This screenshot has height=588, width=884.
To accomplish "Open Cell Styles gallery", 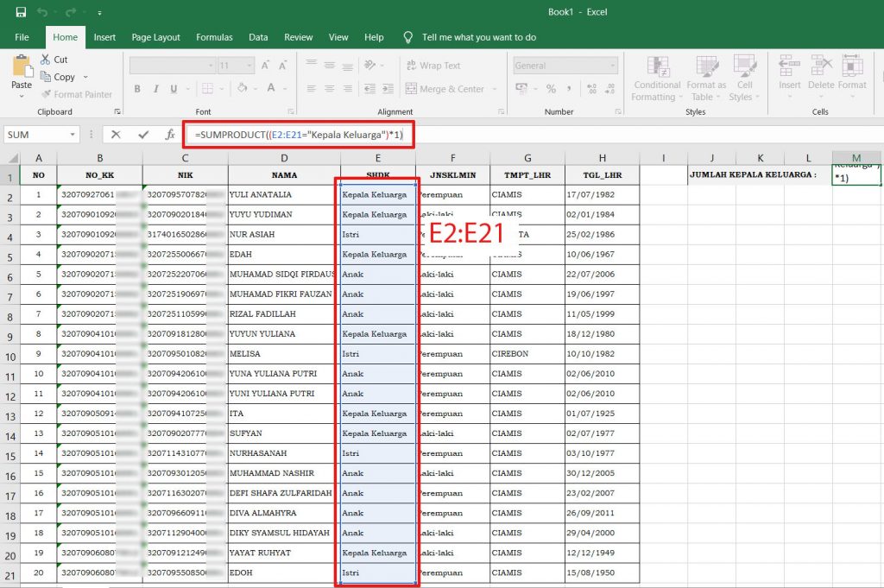I will 744,79.
